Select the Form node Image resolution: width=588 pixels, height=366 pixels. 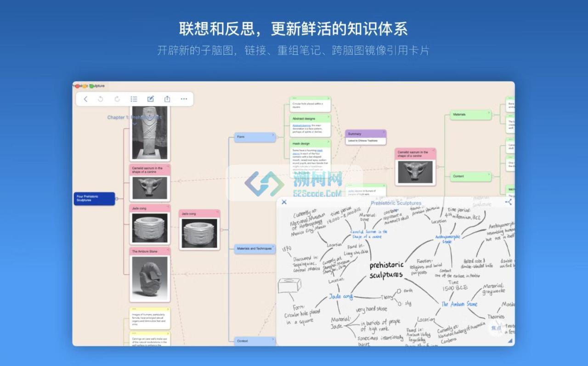254,137
